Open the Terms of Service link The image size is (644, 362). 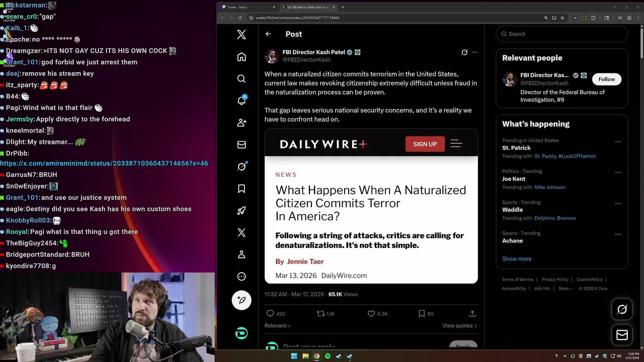click(518, 280)
